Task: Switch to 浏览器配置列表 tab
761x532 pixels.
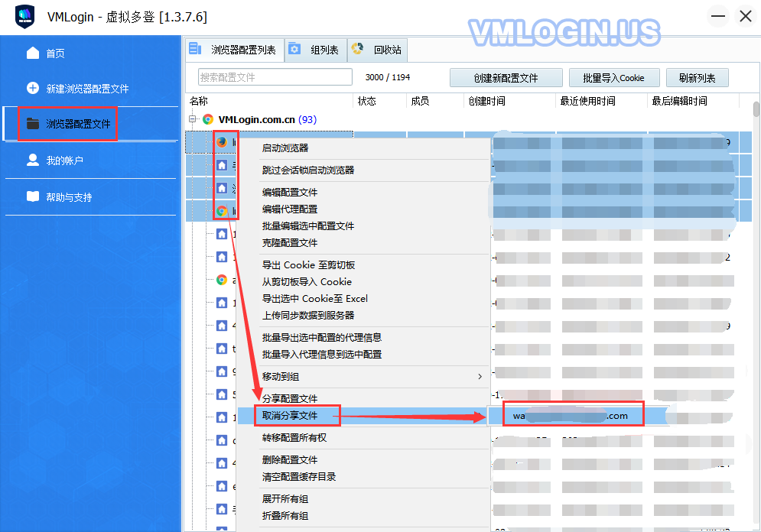Action: (235, 50)
